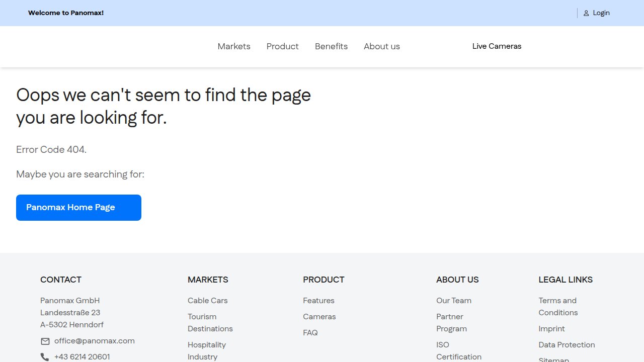
Task: Click the 'Welcome to Panomax!' text
Action: pos(66,13)
